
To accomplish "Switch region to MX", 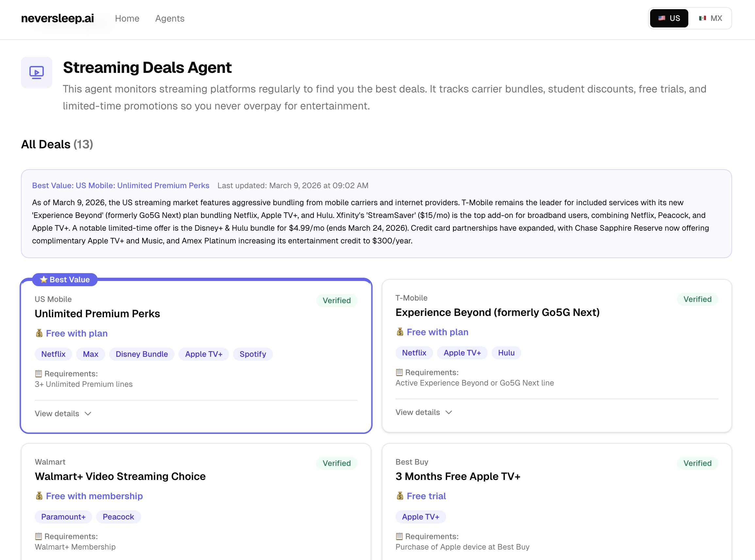I will [x=711, y=18].
